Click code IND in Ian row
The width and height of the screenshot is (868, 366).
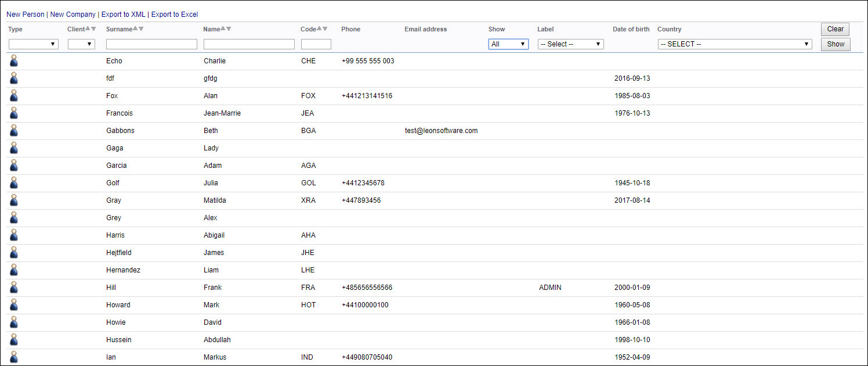click(x=307, y=357)
